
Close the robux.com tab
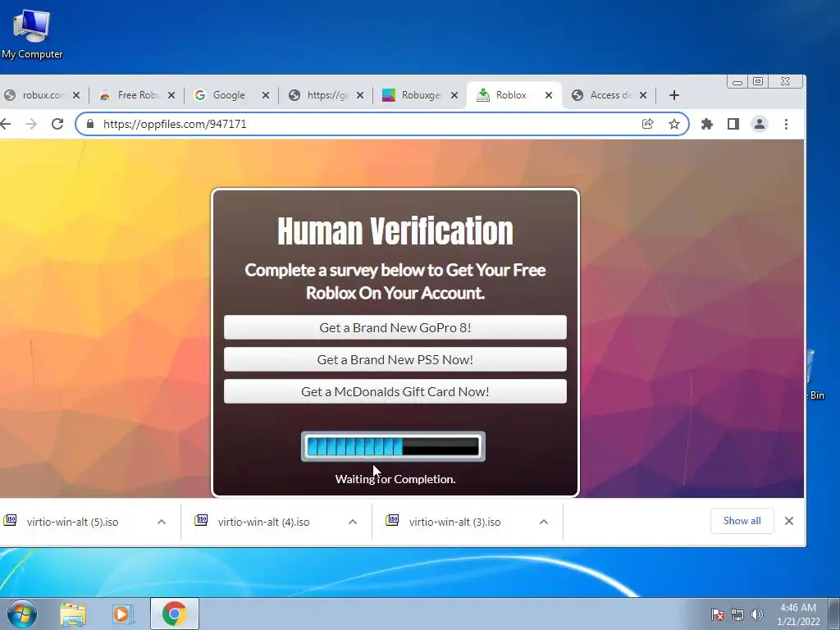76,95
